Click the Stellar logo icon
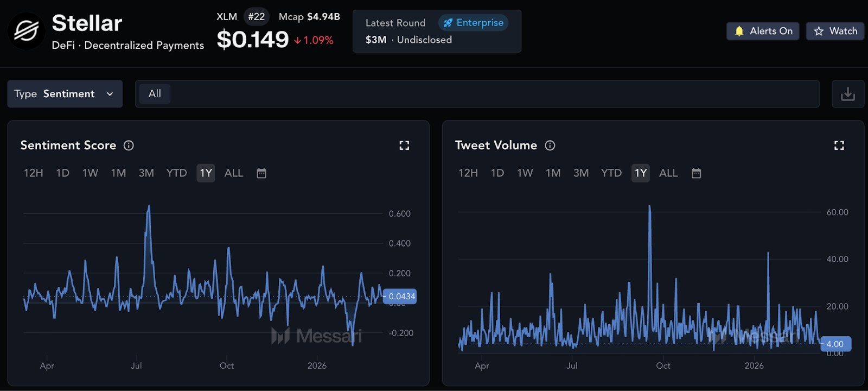868x391 pixels. click(x=26, y=31)
